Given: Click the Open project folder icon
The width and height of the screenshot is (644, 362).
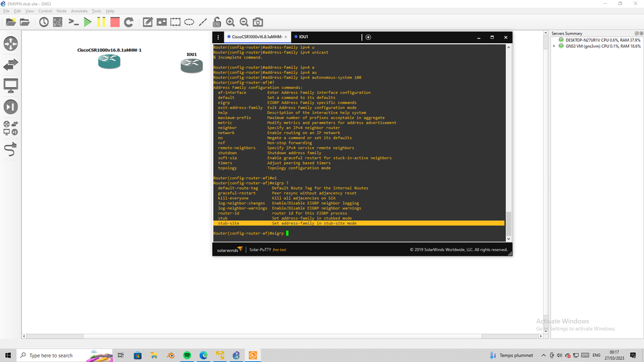Looking at the screenshot, I should 24,22.
